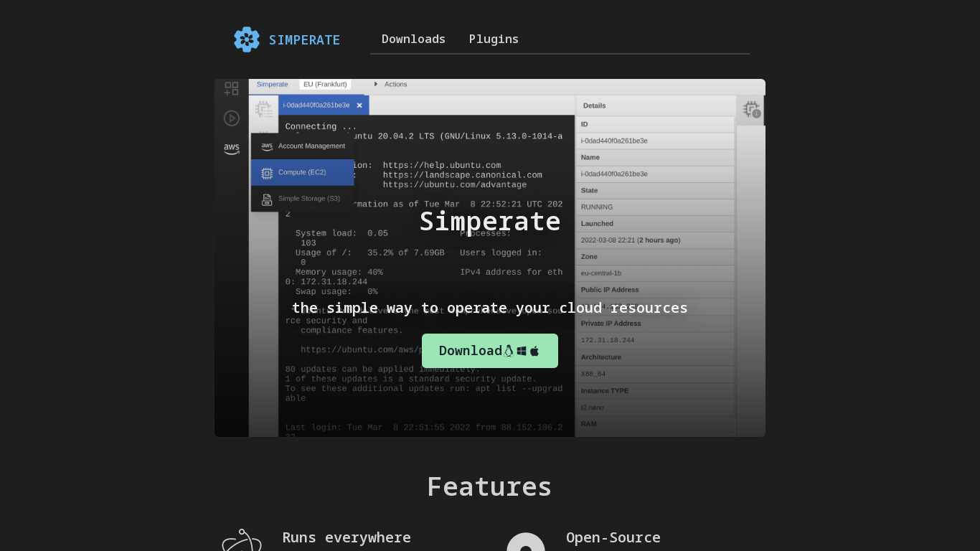
Task: Open the Plugins page
Action: pyautogui.click(x=494, y=39)
